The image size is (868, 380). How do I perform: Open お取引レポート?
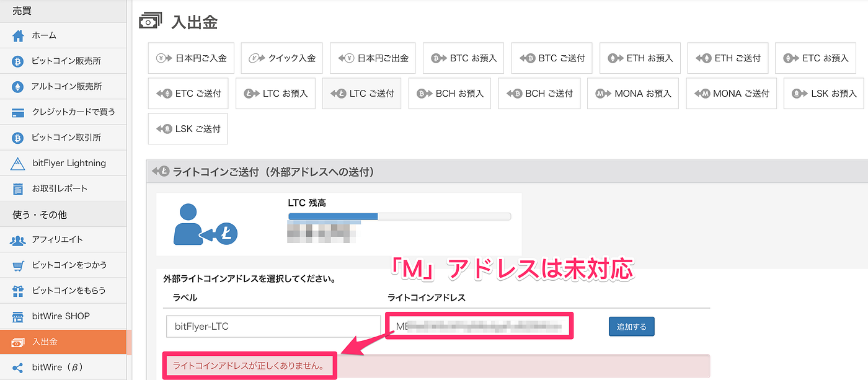[x=63, y=188]
